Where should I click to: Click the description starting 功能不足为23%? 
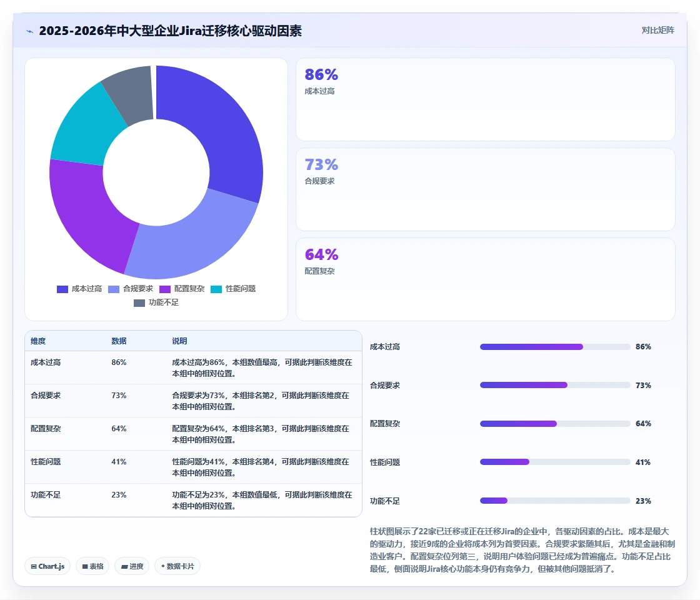click(x=262, y=501)
